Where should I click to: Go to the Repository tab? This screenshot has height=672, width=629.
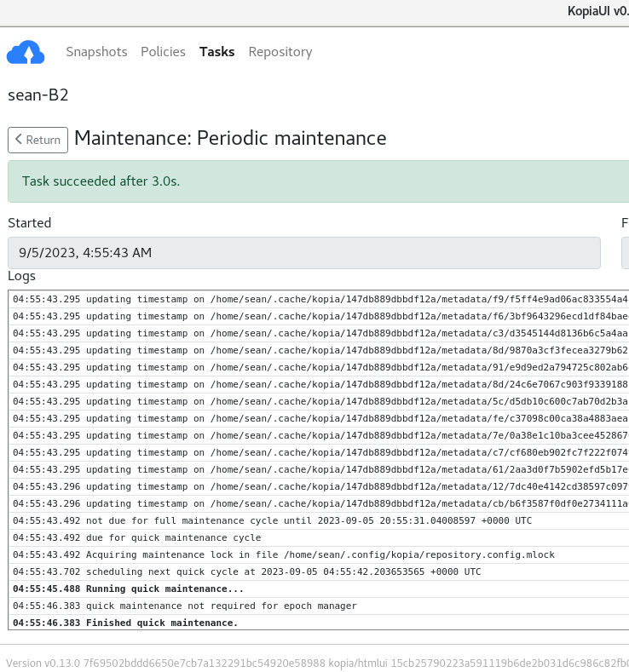pyautogui.click(x=280, y=52)
